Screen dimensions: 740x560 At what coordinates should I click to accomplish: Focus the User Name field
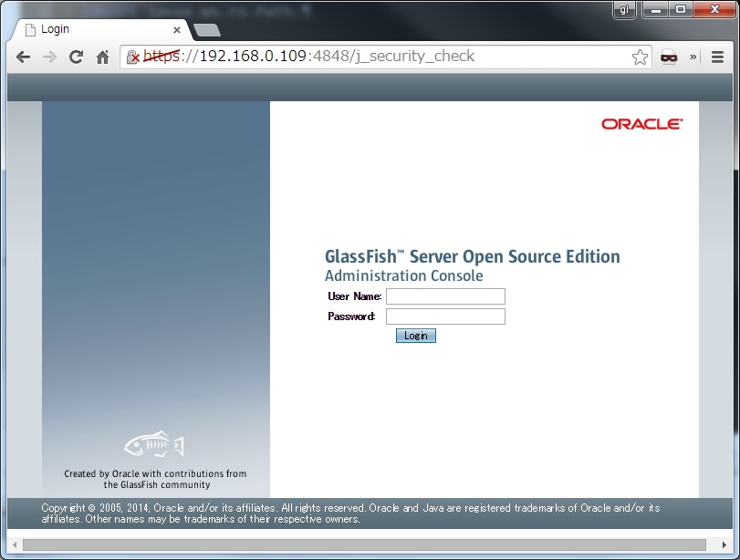click(x=445, y=296)
